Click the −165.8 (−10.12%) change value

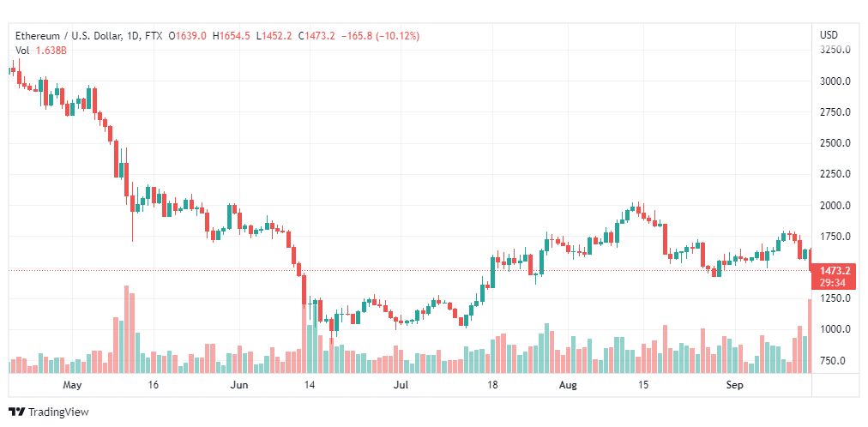coord(380,36)
